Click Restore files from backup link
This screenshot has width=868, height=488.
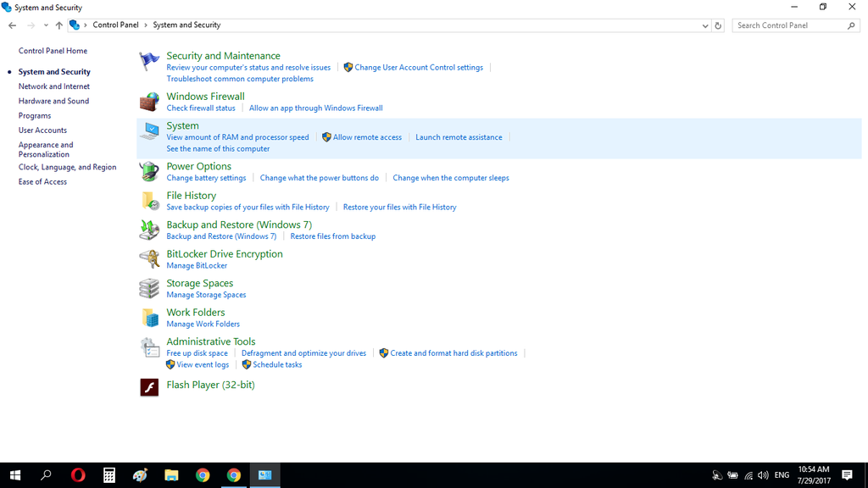tap(332, 236)
